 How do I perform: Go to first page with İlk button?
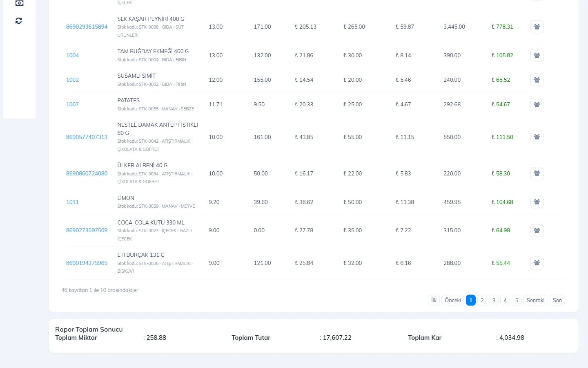434,300
